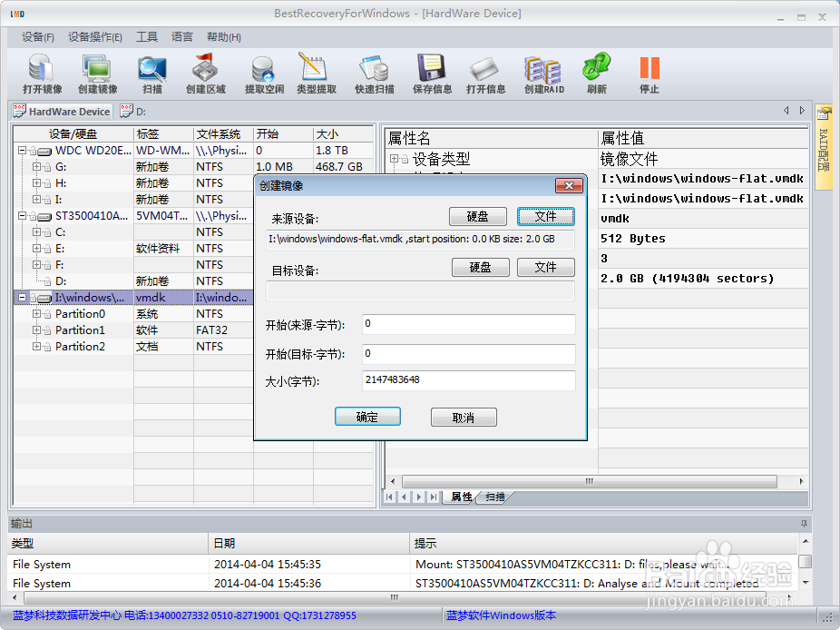The width and height of the screenshot is (840, 630).
Task: Pin the 输出 panel with the pushpin
Action: pos(804,523)
